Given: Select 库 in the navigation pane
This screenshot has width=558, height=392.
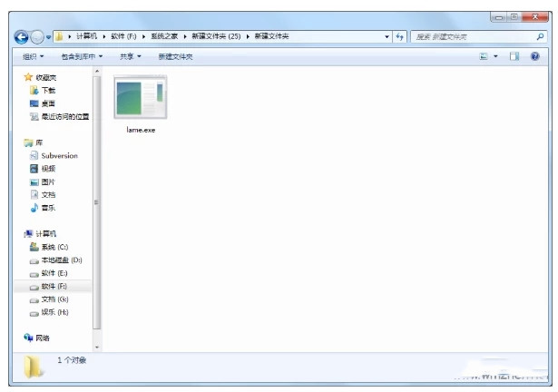Looking at the screenshot, I should pos(39,142).
